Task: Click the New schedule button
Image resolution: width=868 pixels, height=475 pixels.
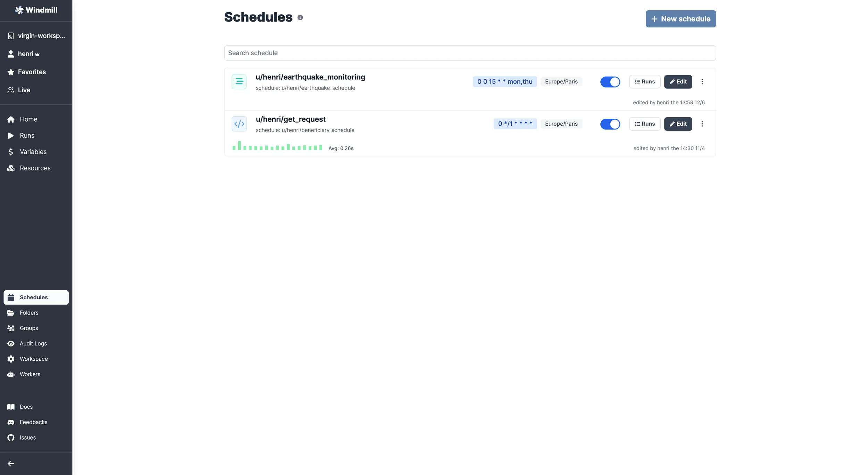Action: 681,19
